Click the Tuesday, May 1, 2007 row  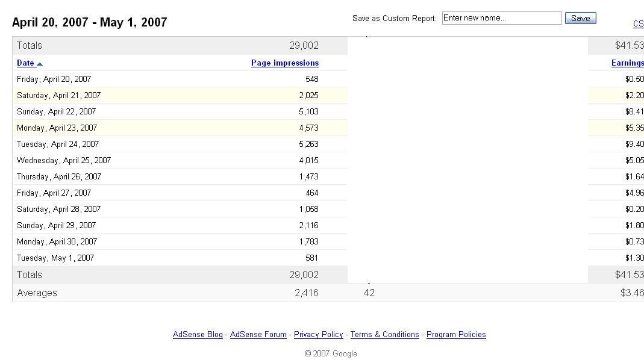tap(180, 258)
